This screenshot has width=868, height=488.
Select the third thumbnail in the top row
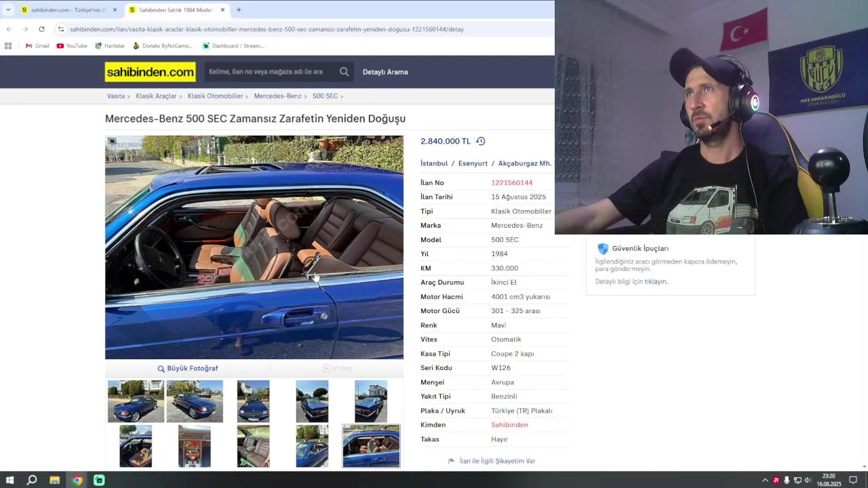253,401
